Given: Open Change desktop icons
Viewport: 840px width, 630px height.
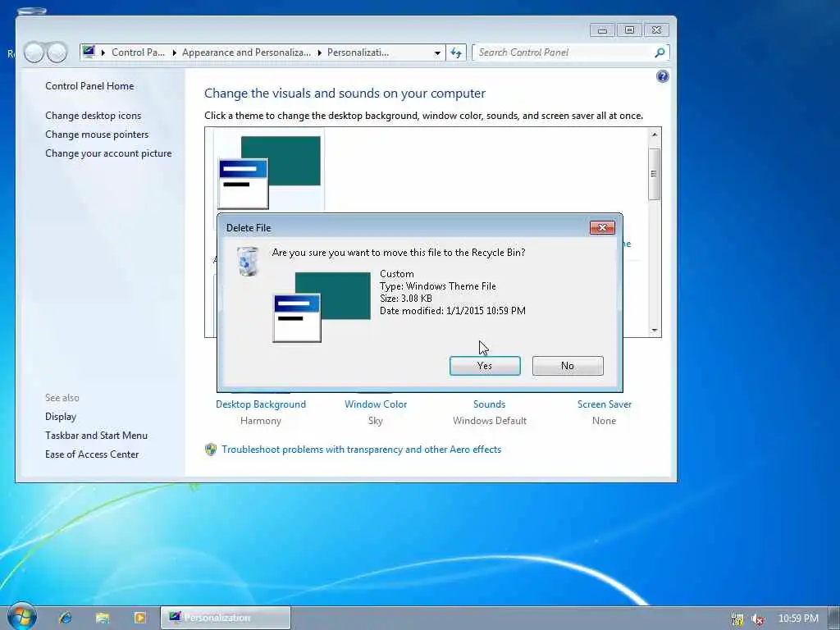Looking at the screenshot, I should pos(94,116).
